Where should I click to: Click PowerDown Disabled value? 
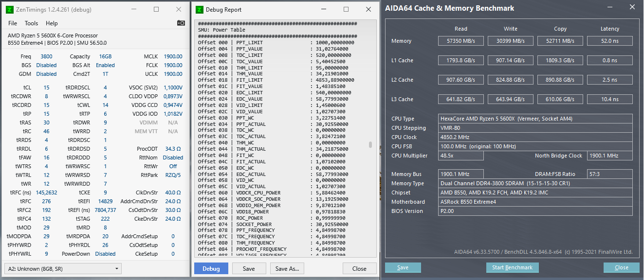click(x=105, y=254)
